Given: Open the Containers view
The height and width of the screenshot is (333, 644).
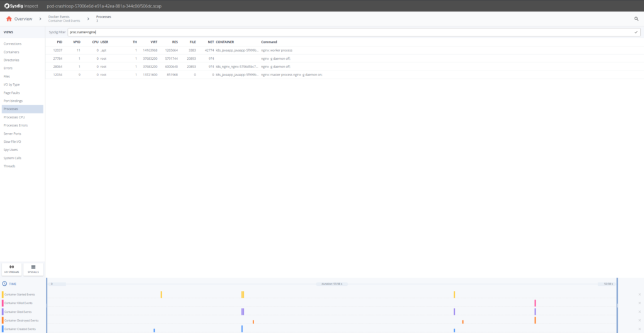Looking at the screenshot, I should 11,52.
